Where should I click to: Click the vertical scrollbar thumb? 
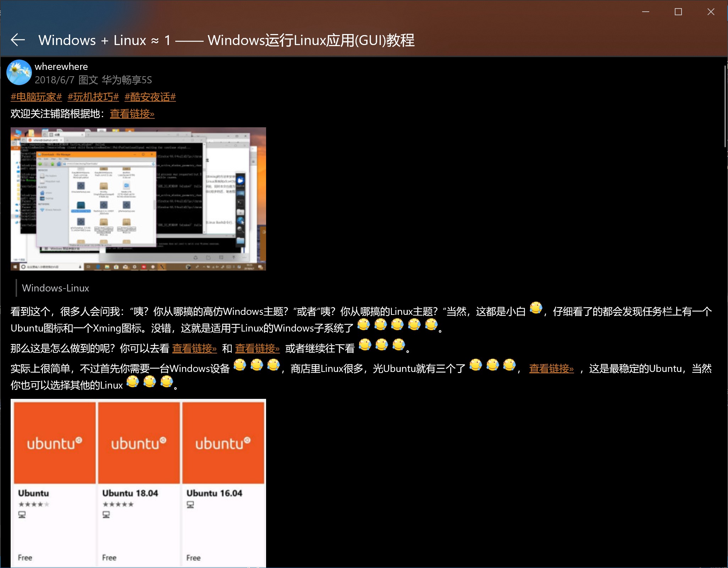(724, 106)
